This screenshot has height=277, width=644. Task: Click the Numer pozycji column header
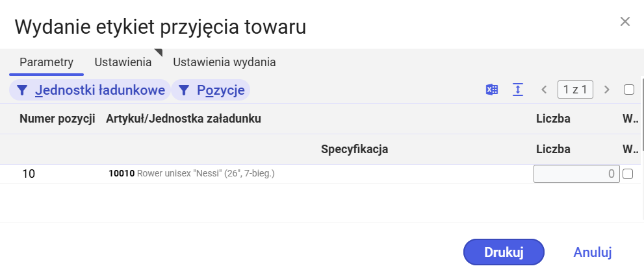pyautogui.click(x=57, y=119)
